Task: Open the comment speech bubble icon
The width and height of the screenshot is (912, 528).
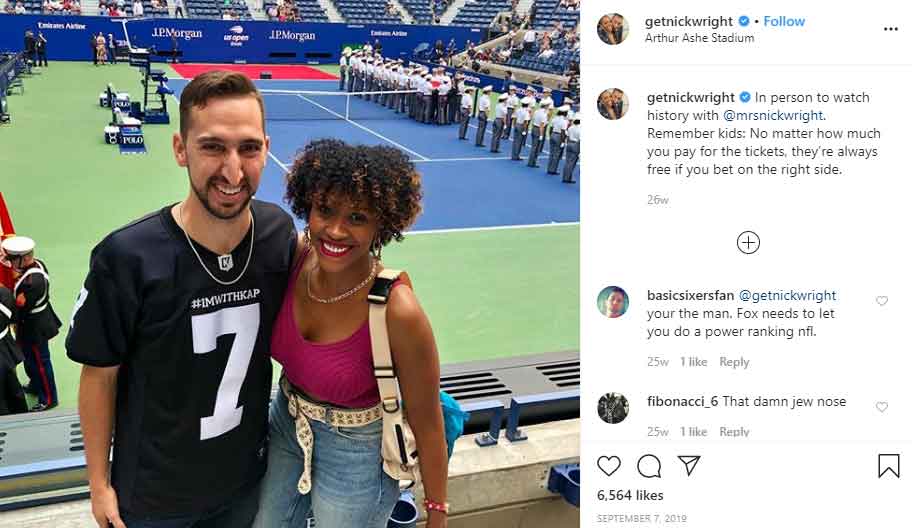Action: coord(649,466)
